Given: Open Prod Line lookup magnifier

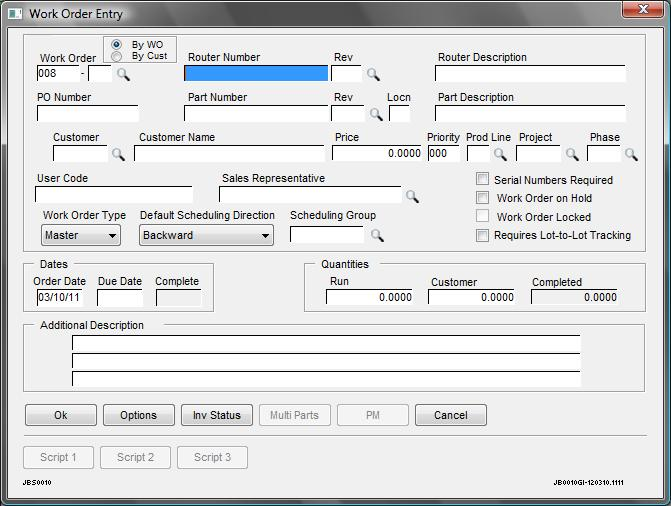Looking at the screenshot, I should 500,154.
